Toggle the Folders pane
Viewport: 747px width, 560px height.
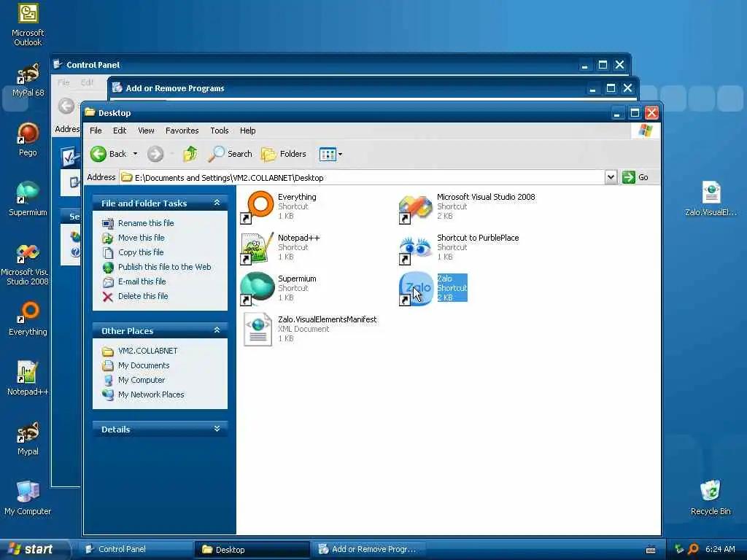click(x=284, y=154)
